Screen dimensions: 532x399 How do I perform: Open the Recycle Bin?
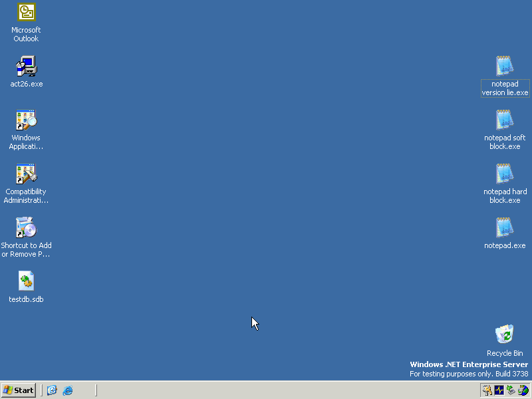tap(505, 332)
